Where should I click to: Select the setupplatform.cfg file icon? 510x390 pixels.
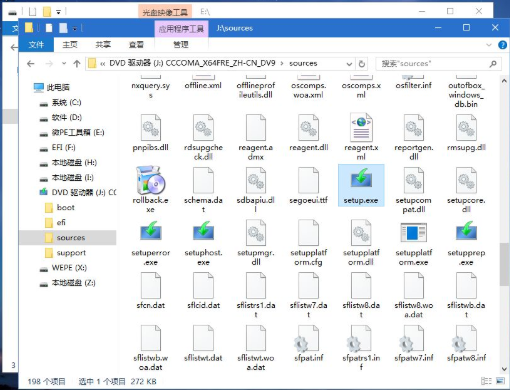coord(308,232)
